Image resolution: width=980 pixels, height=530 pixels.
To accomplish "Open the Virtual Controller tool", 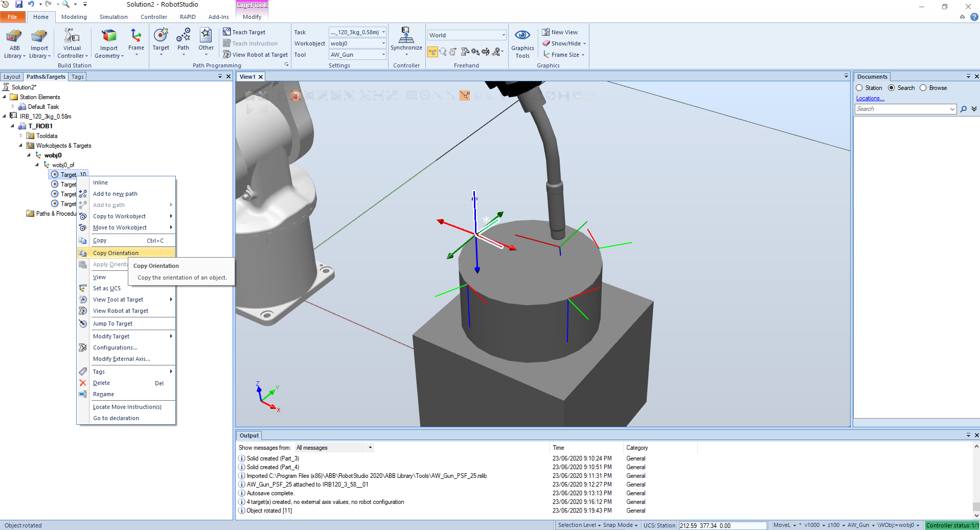I will (x=72, y=43).
